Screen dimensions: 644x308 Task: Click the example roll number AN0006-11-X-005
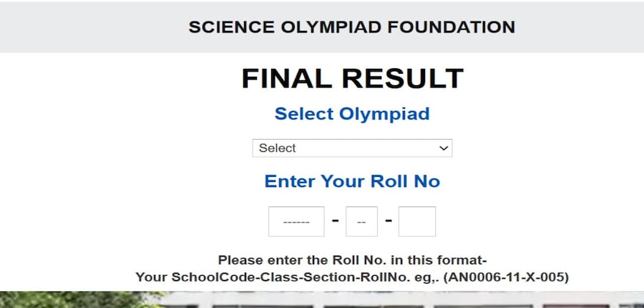pyautogui.click(x=507, y=276)
